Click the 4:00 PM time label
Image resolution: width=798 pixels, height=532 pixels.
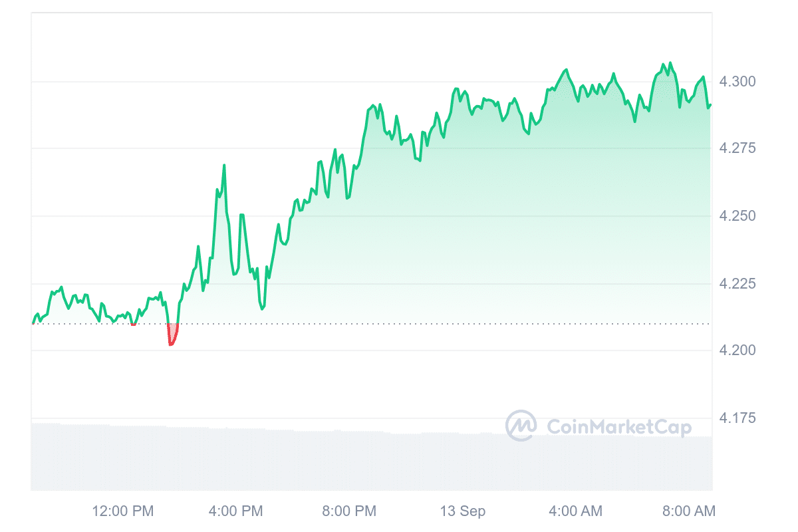pos(236,511)
